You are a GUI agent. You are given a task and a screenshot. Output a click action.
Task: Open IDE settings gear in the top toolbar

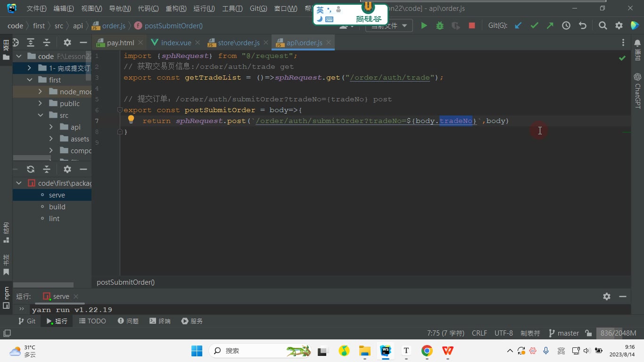coord(619,26)
